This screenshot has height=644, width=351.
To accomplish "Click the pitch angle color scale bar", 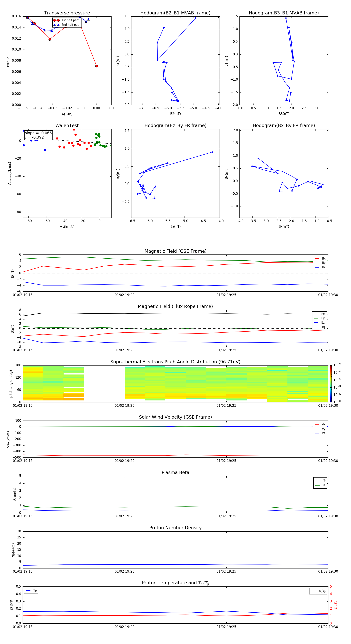I will (331, 384).
